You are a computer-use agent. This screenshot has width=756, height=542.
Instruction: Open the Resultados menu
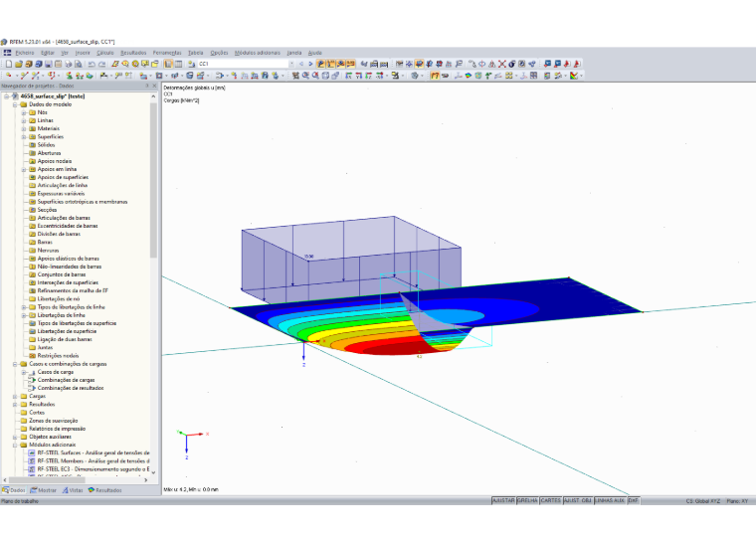133,53
